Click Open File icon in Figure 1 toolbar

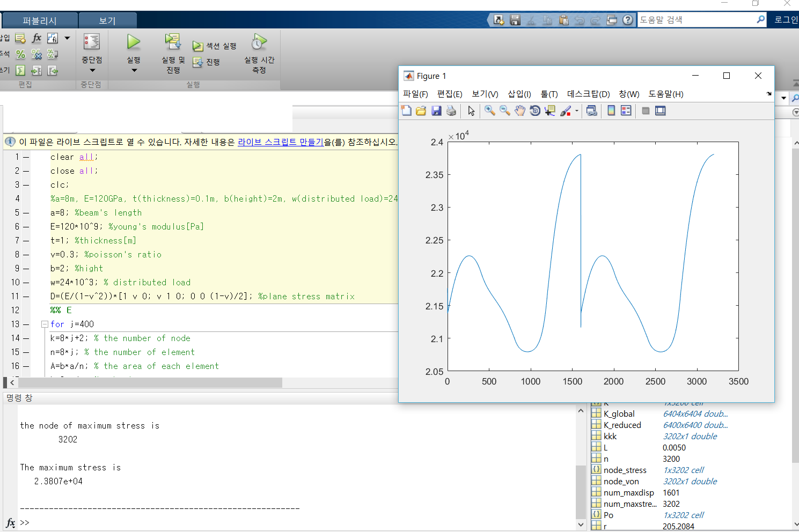coord(421,110)
